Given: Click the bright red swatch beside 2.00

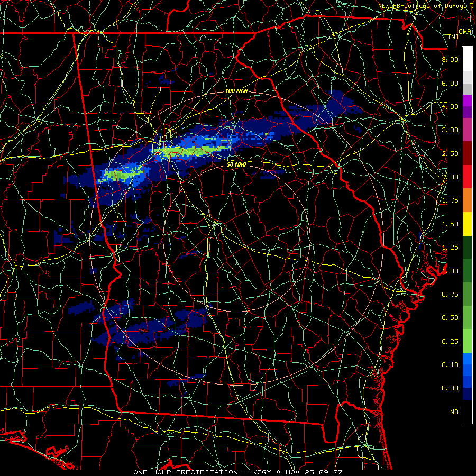Looking at the screenshot, I should pos(467,177).
